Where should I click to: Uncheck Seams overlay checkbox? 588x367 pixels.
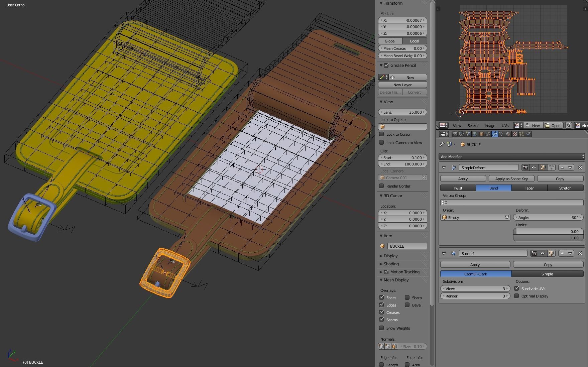[381, 320]
